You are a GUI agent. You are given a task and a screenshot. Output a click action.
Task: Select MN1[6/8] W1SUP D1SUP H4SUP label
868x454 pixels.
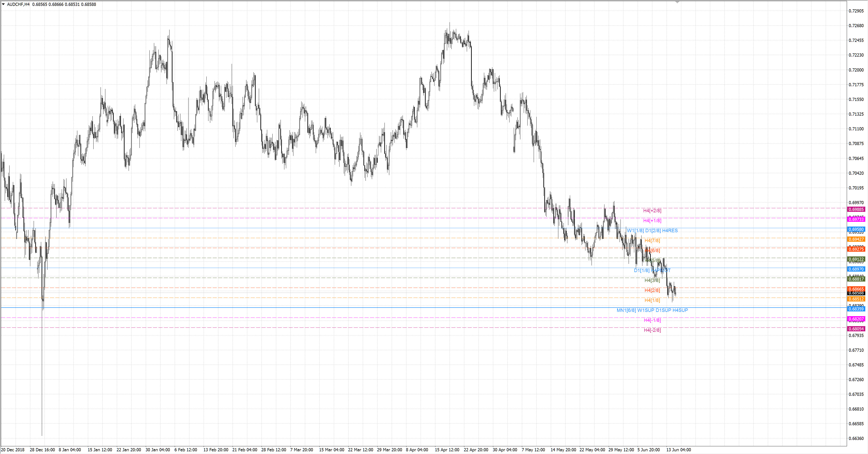[x=652, y=310]
